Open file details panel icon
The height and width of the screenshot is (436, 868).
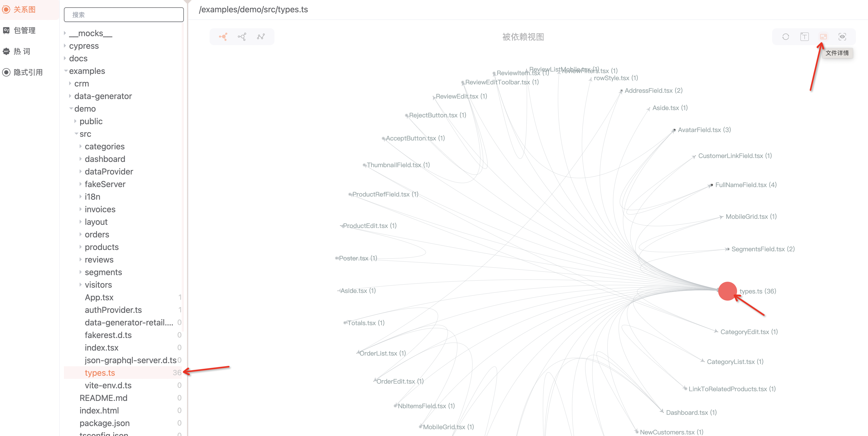823,37
